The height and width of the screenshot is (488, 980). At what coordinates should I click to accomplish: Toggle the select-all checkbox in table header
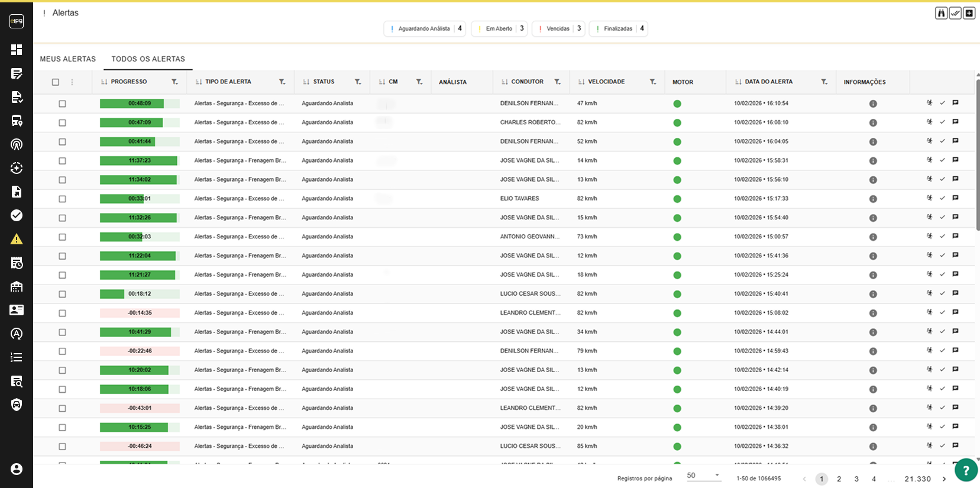point(56,82)
